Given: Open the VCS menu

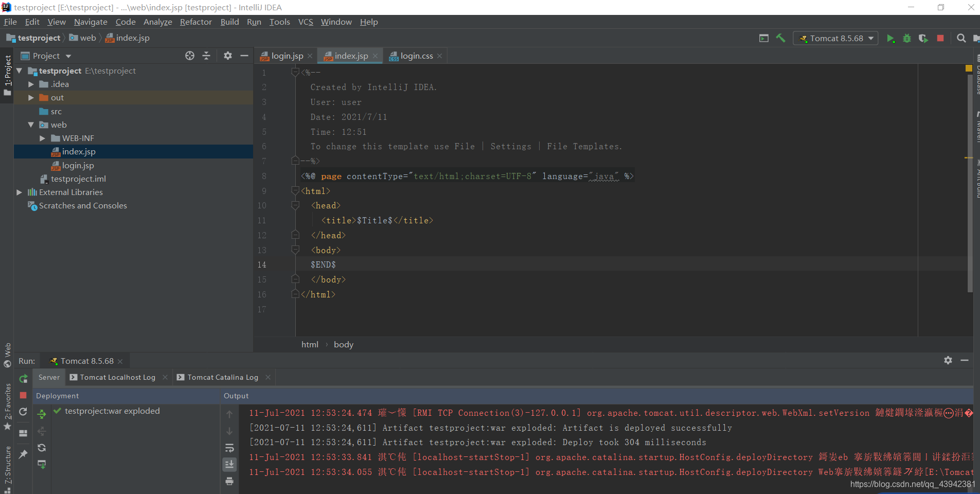Looking at the screenshot, I should (306, 22).
